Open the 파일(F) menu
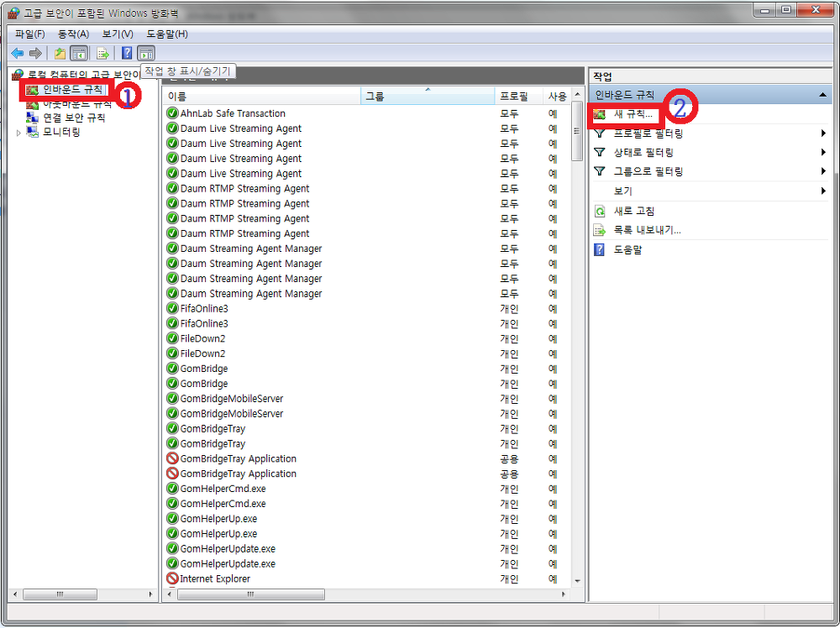 tap(30, 34)
